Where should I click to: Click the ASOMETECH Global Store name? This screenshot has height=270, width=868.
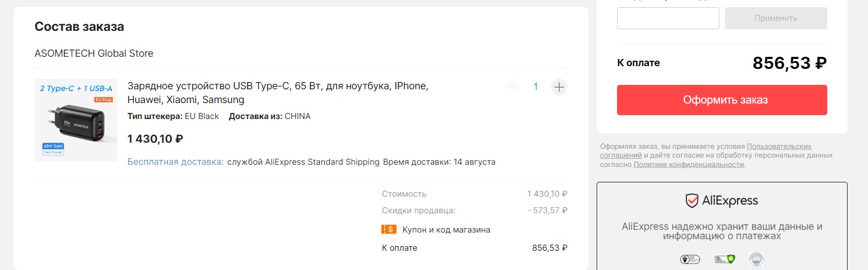tap(94, 53)
